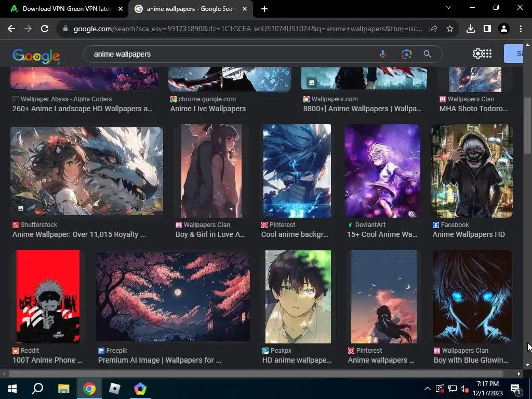Open Google quick settings gear
The width and height of the screenshot is (532, 399).
click(x=478, y=54)
